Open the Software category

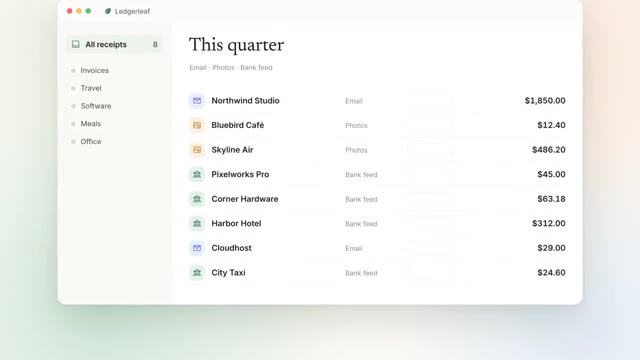pyautogui.click(x=96, y=106)
